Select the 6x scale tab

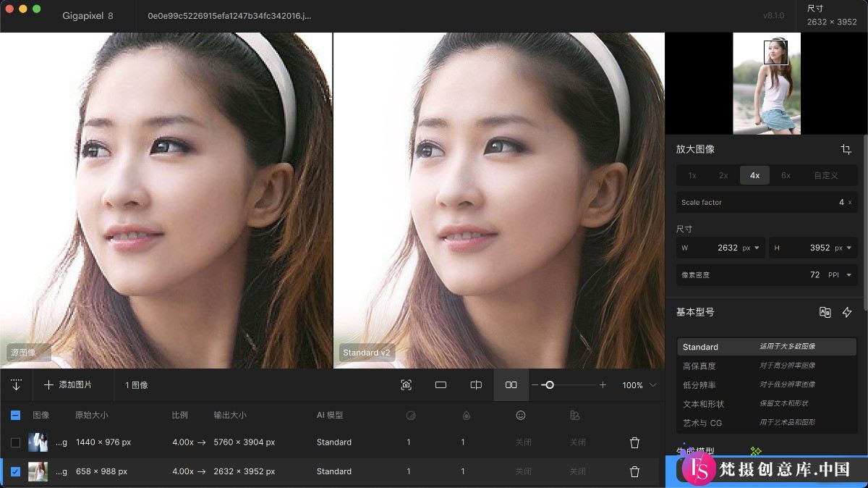coord(786,175)
